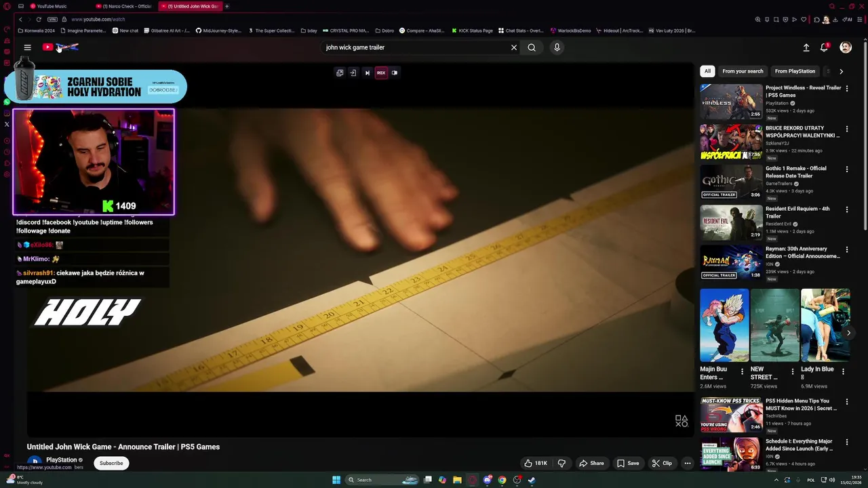This screenshot has width=868, height=488.
Task: Open a new browser tab with plus
Action: (x=226, y=6)
